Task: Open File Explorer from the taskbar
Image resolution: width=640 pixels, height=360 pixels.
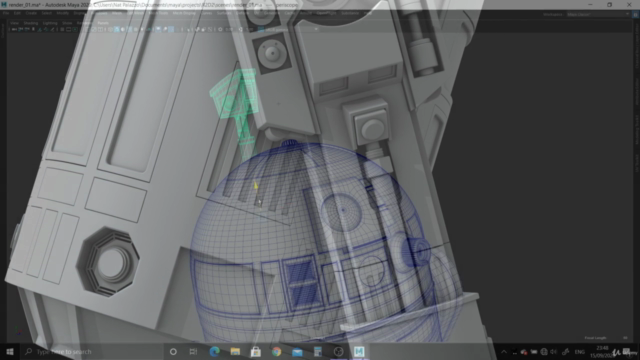Action: 235,351
